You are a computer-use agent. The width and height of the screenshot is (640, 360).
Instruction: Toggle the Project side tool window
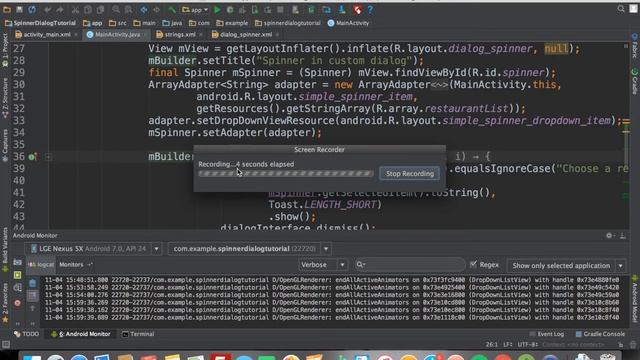pyautogui.click(x=5, y=50)
